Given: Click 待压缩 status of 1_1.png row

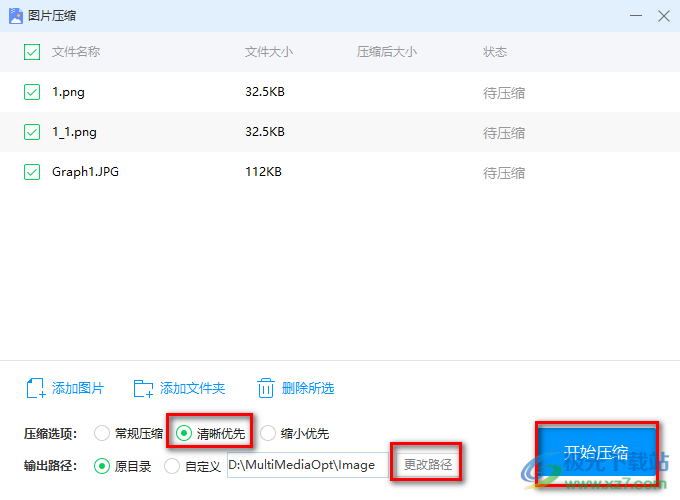Looking at the screenshot, I should click(x=504, y=133).
